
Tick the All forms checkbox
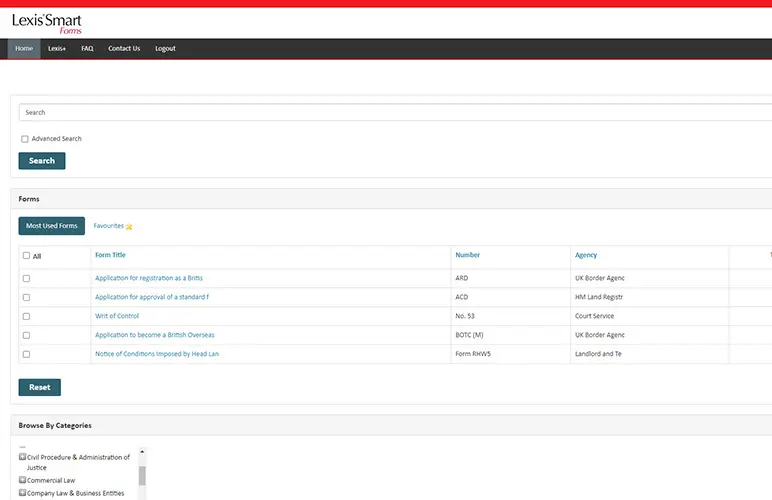point(27,256)
